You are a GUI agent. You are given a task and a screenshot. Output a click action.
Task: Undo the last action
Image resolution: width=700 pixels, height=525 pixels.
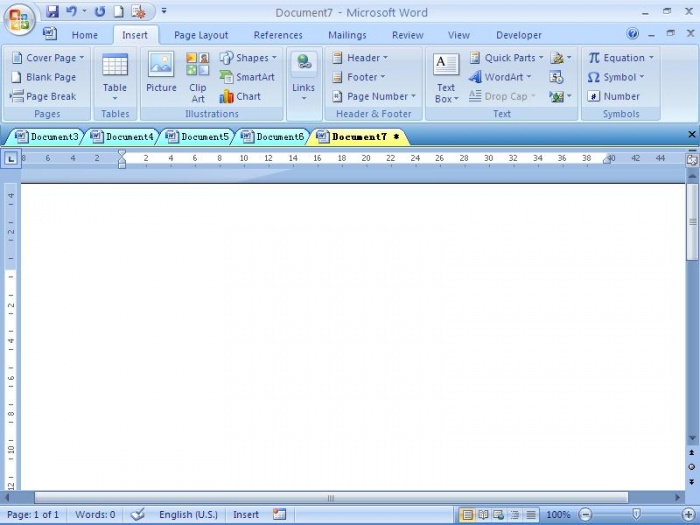coord(71,12)
